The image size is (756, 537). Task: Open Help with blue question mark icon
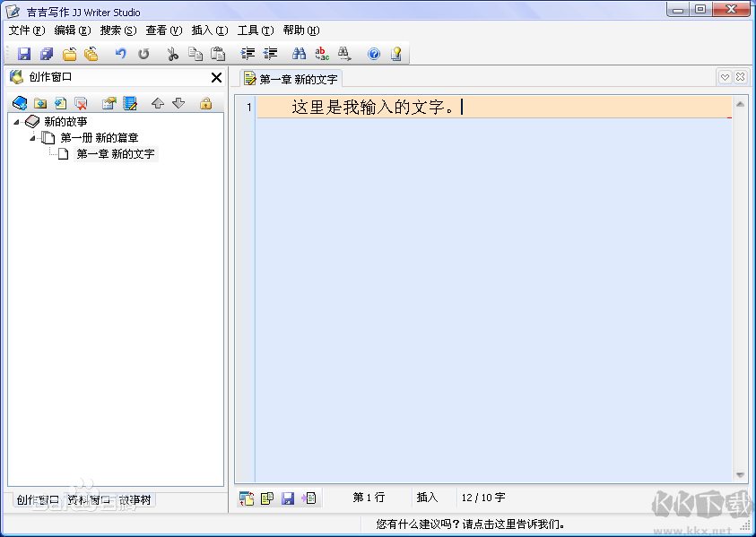(374, 54)
